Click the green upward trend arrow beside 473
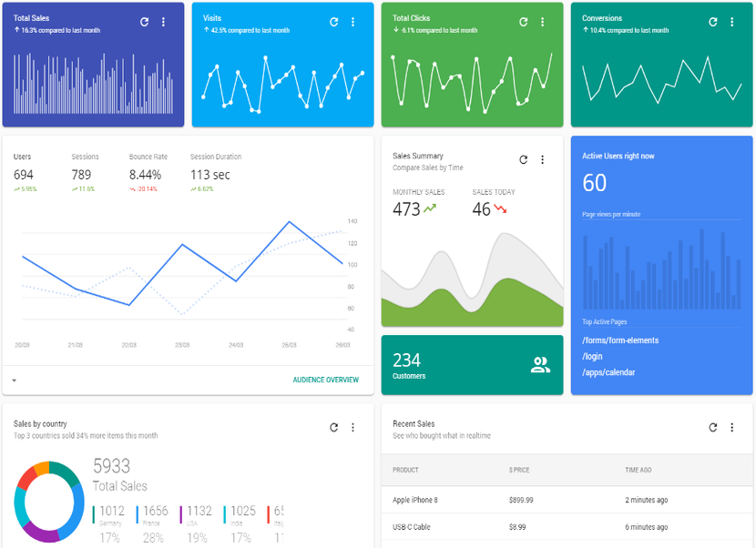 430,208
